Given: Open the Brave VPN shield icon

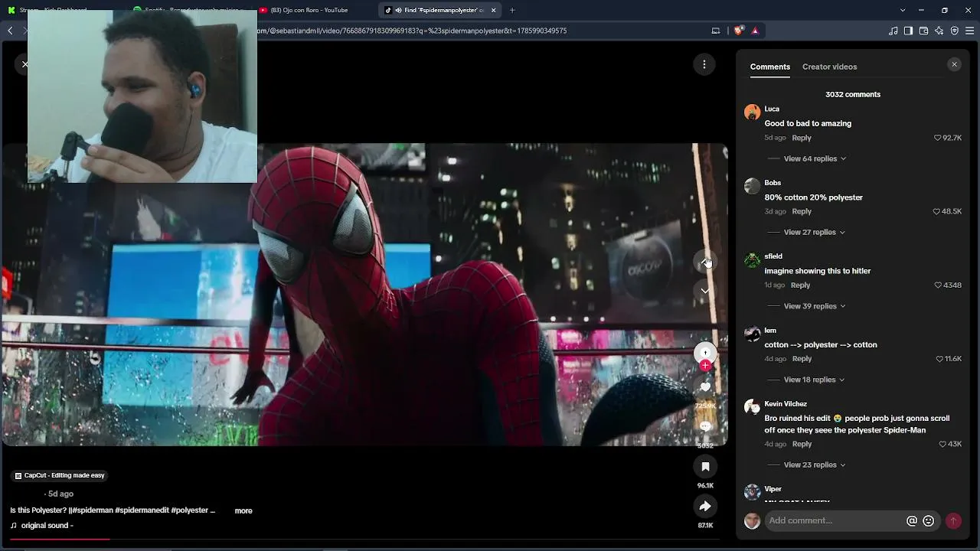Looking at the screenshot, I should [x=955, y=31].
